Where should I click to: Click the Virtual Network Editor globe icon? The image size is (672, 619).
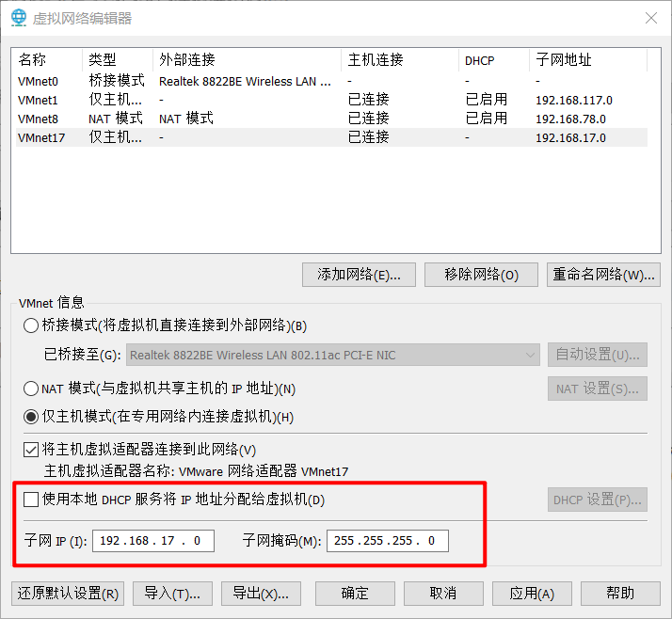click(19, 18)
